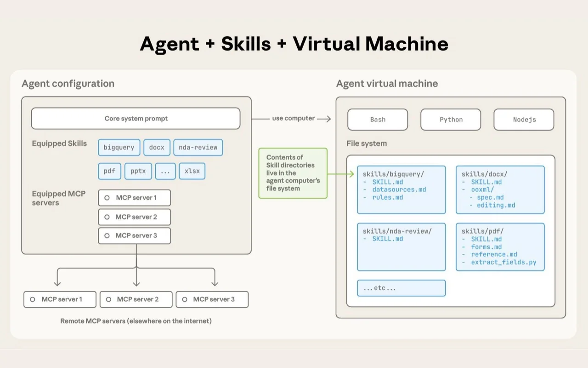The image size is (588, 368).
Task: Click the "skills/nda-review/" directory name
Action: [397, 231]
